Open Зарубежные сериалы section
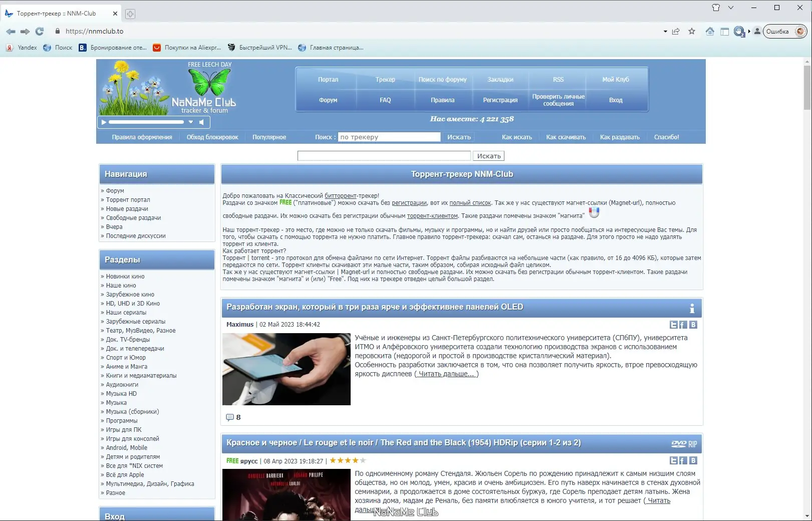Image resolution: width=812 pixels, height=521 pixels. [136, 322]
